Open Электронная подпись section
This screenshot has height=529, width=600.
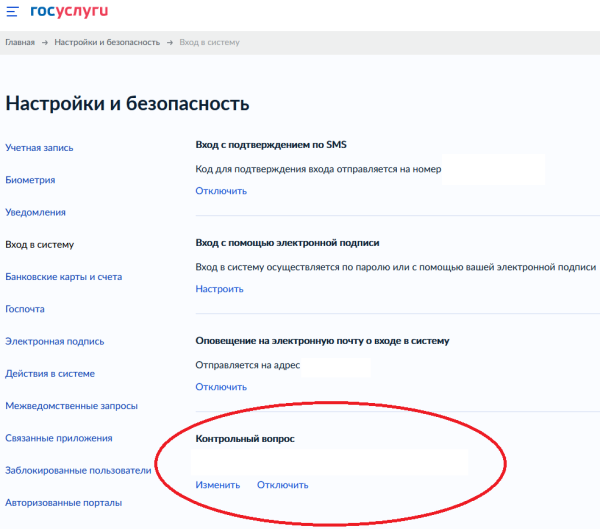tap(54, 341)
